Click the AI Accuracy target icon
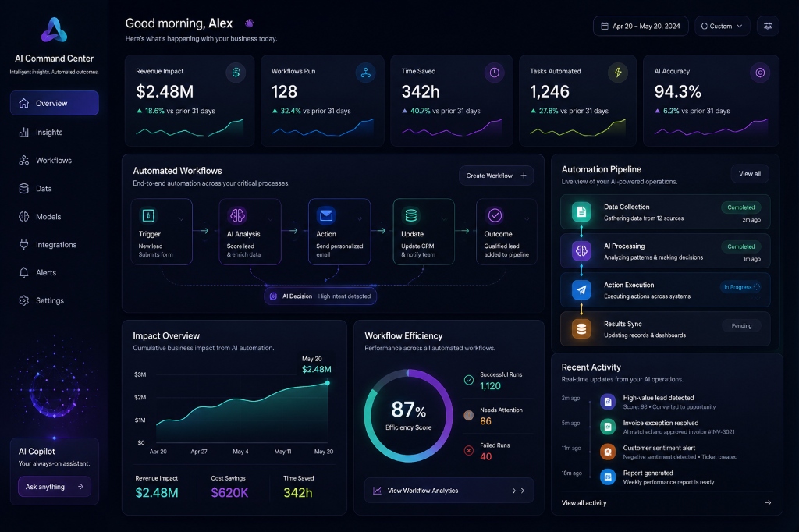 760,73
